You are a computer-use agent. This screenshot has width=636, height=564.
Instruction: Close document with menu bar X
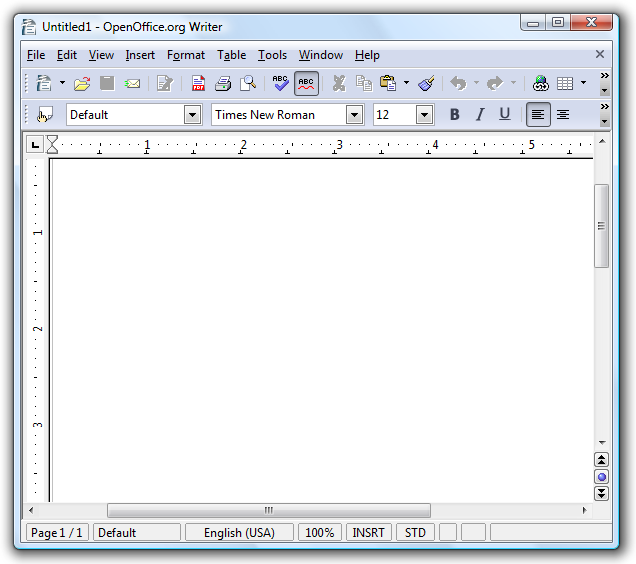pyautogui.click(x=600, y=54)
